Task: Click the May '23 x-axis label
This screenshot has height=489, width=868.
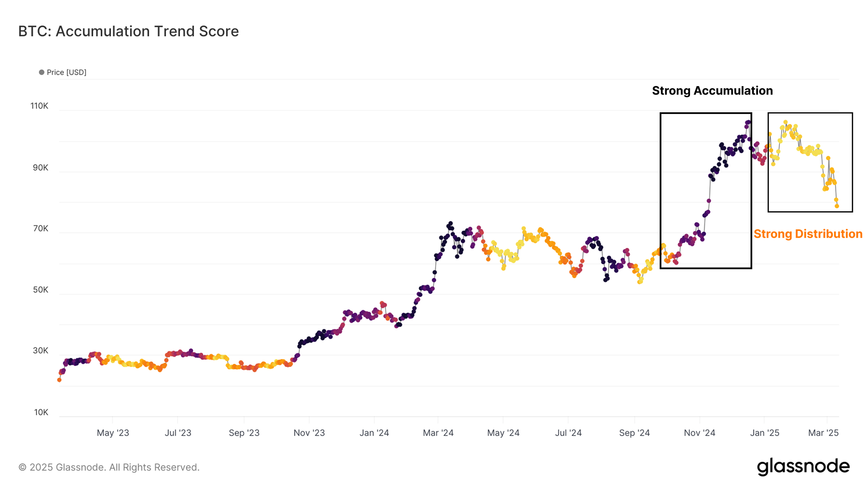Action: pos(113,433)
